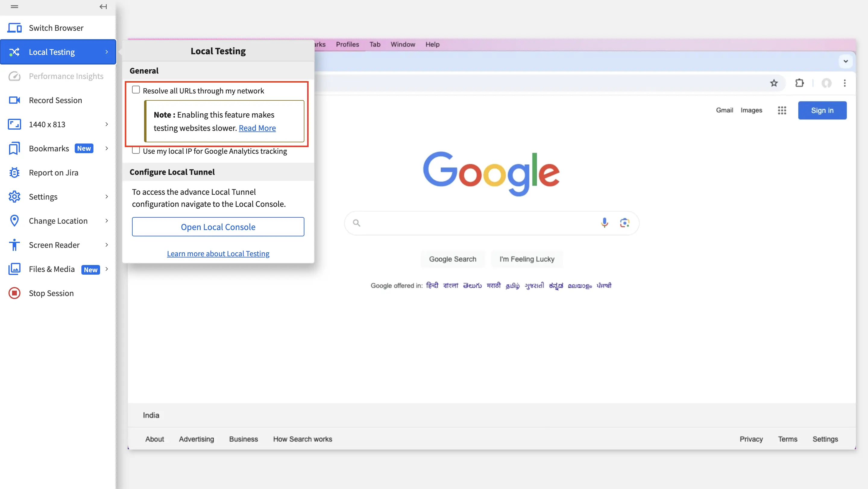The width and height of the screenshot is (868, 489).
Task: Click the Settings gear icon in the sidebar
Action: [x=14, y=197]
